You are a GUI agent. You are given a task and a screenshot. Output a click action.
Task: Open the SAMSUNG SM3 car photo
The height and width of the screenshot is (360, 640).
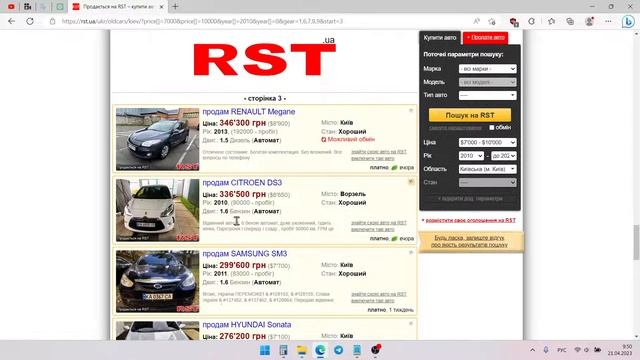158,281
